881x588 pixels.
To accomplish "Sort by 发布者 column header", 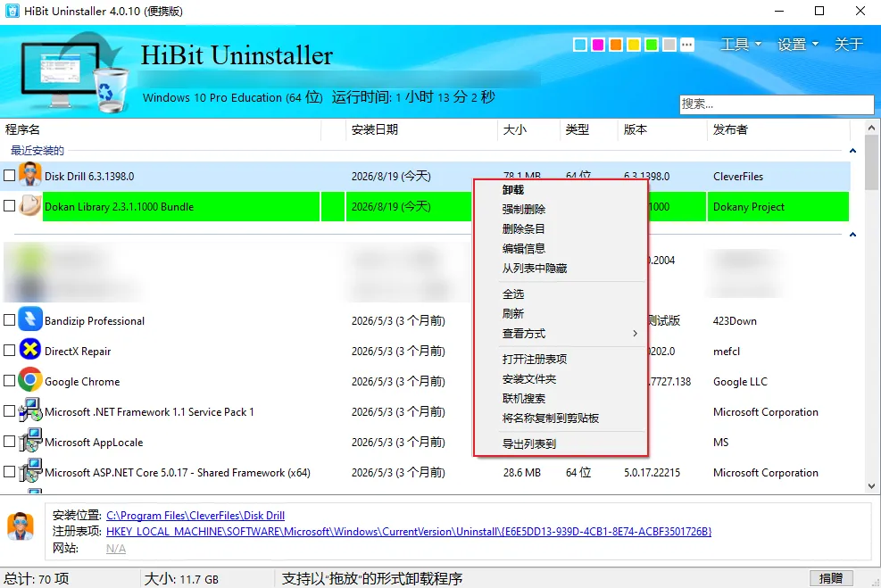I will click(x=778, y=129).
